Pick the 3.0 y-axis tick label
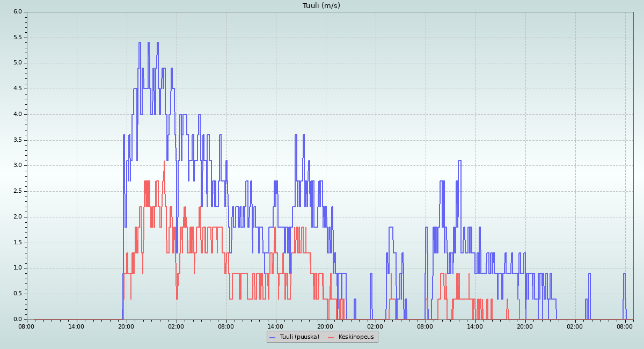 (x=17, y=165)
